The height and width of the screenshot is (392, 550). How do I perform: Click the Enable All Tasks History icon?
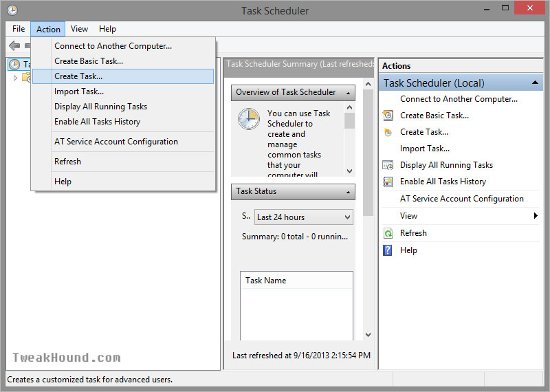tap(388, 182)
